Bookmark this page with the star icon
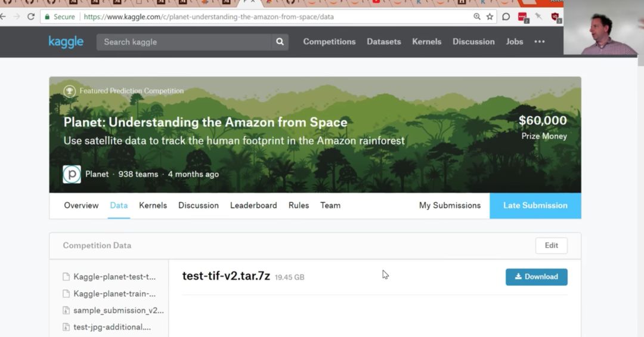644x337 pixels. 490,17
